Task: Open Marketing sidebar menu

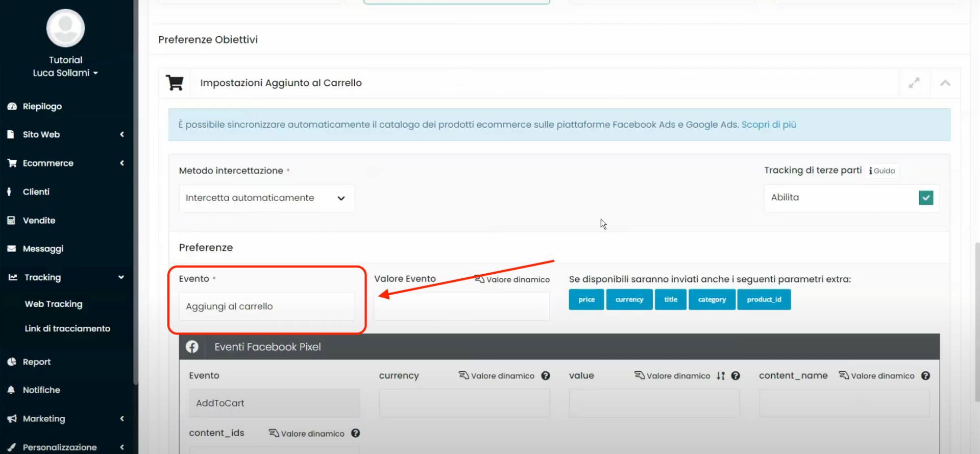Action: click(x=44, y=419)
